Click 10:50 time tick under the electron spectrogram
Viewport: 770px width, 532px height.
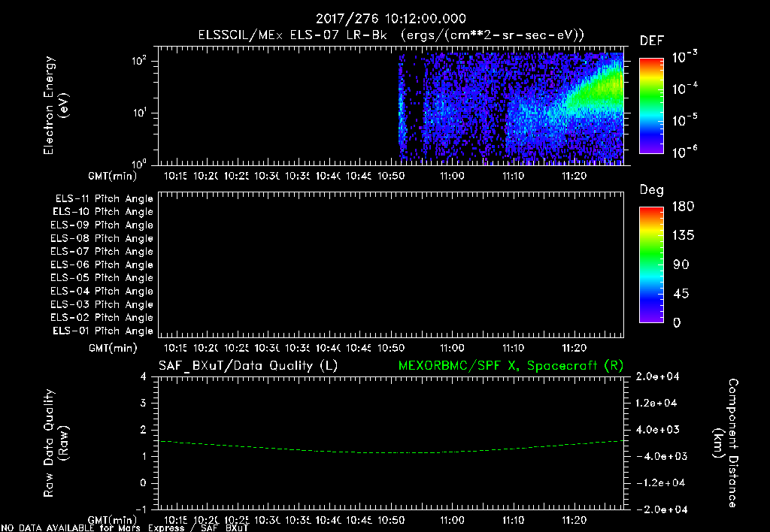click(x=391, y=176)
